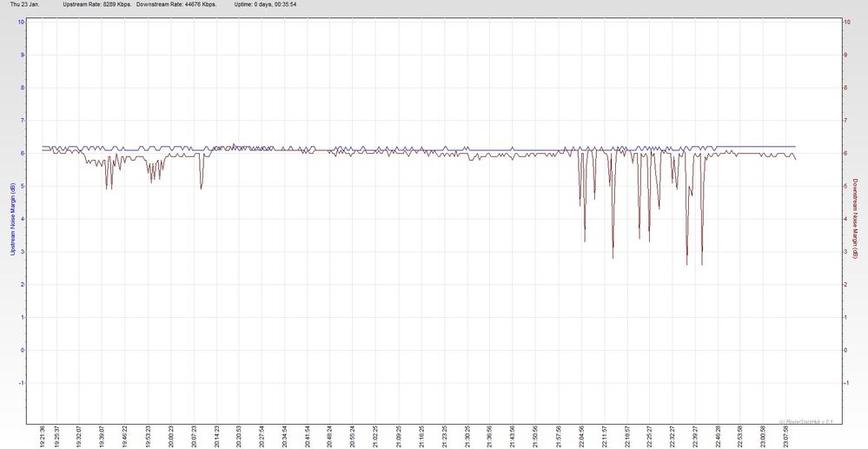Screen dimensions: 868x449
Task: Click 'Upstream Rate: 8289 Kbps.' header text
Action: click(96, 3)
